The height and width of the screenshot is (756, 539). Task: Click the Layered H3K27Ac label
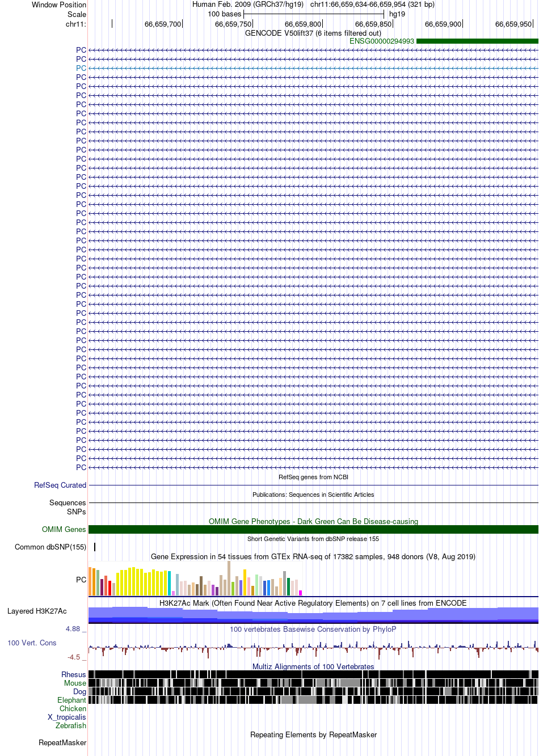click(x=37, y=611)
